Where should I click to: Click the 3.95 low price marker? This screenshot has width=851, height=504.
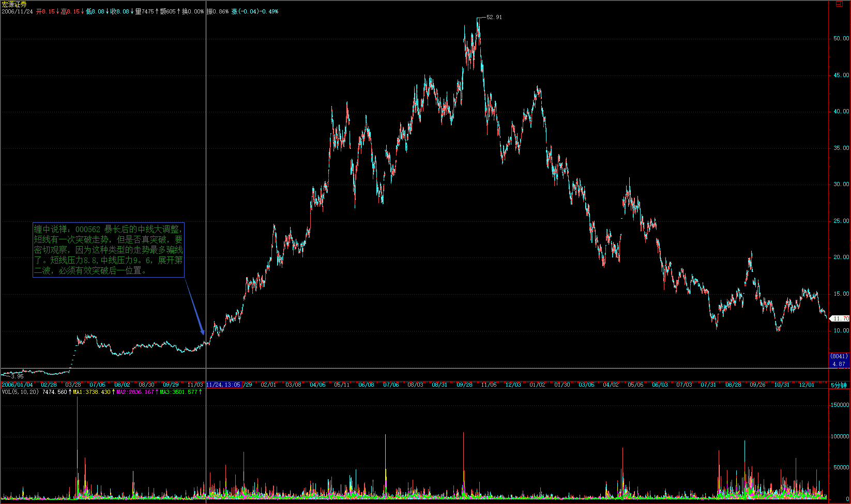(x=17, y=376)
